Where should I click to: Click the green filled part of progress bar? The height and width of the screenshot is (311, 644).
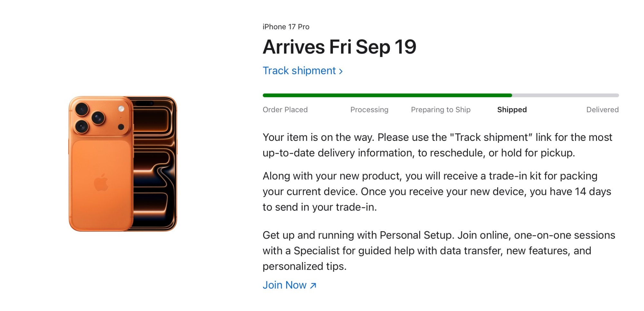tap(386, 96)
